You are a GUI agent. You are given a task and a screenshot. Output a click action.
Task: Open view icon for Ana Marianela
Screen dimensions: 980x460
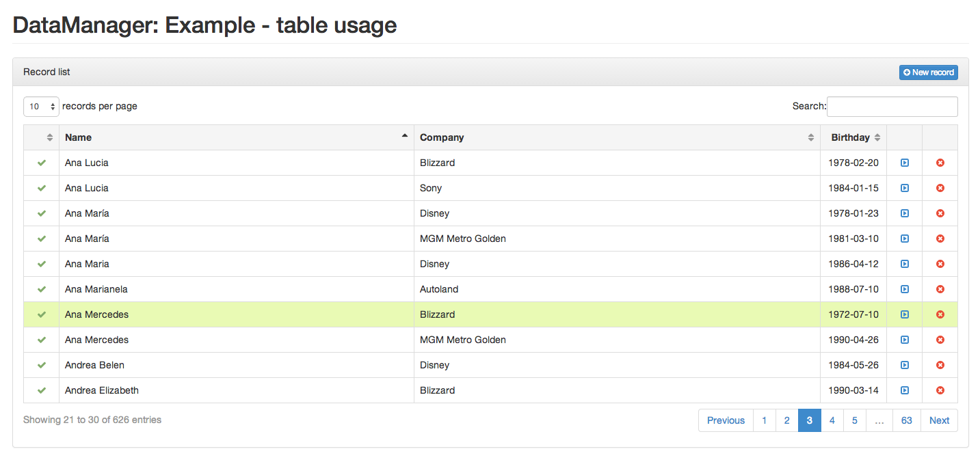904,289
